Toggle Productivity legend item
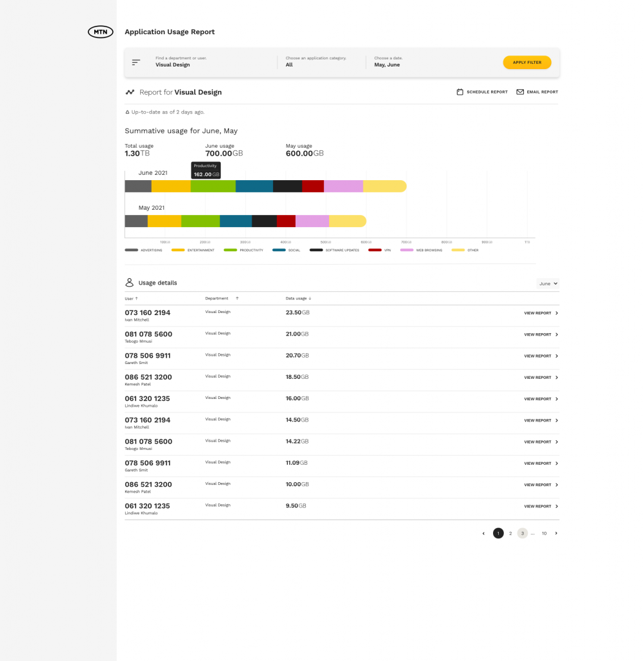 pos(243,250)
